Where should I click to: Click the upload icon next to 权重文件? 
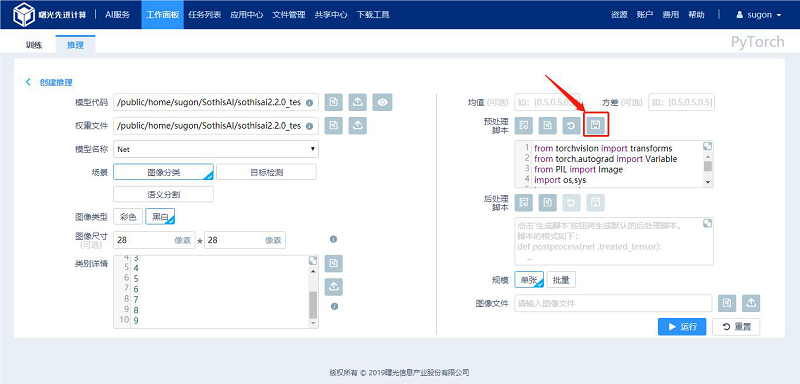[x=358, y=125]
